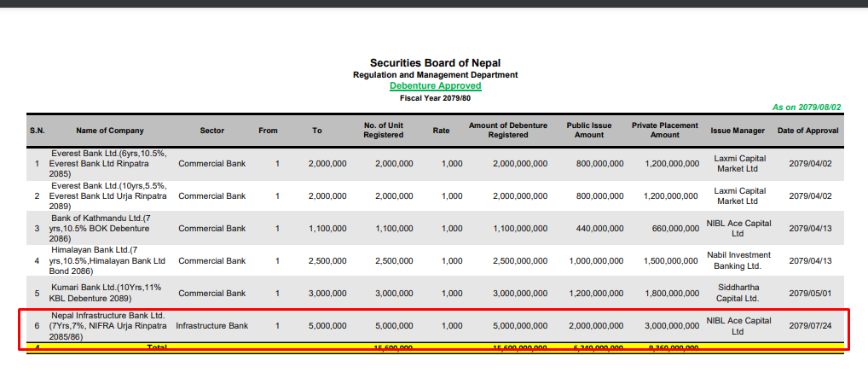This screenshot has width=868, height=373.
Task: Select the Nabil Investment Banking Ltd. cell
Action: 738,260
